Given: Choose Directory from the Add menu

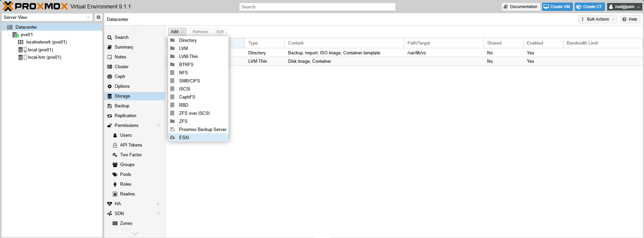Looking at the screenshot, I should click(198, 40).
